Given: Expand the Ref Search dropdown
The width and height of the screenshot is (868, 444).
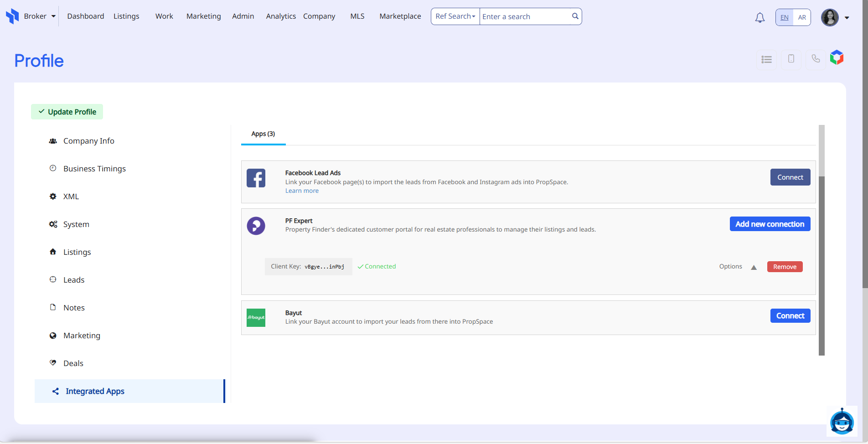Looking at the screenshot, I should pos(455,16).
